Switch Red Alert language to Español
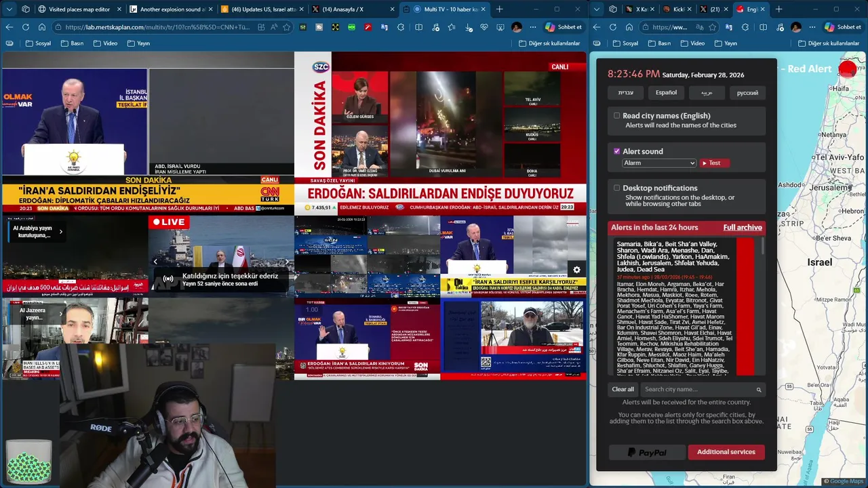Image resolution: width=868 pixels, height=488 pixels. pos(666,93)
